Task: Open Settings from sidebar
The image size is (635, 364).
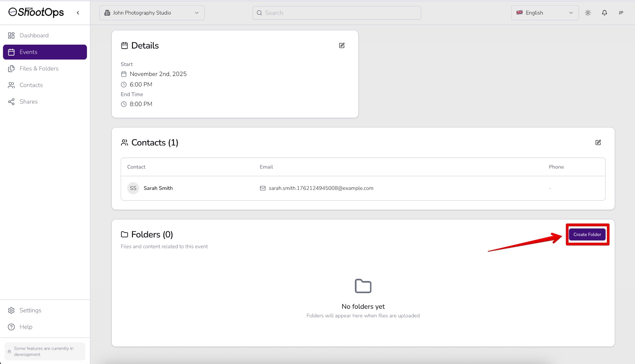Action: point(30,310)
